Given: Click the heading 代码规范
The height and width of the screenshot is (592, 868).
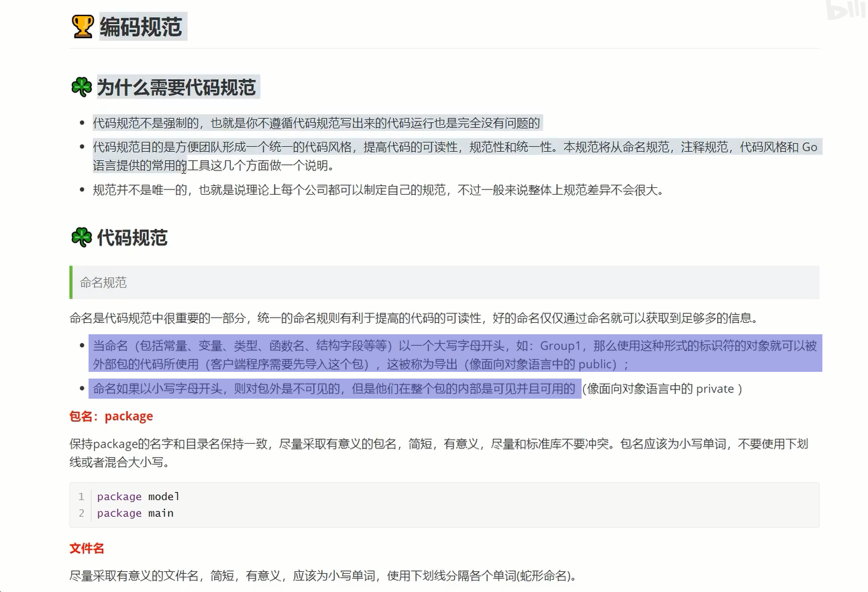Looking at the screenshot, I should pos(132,237).
